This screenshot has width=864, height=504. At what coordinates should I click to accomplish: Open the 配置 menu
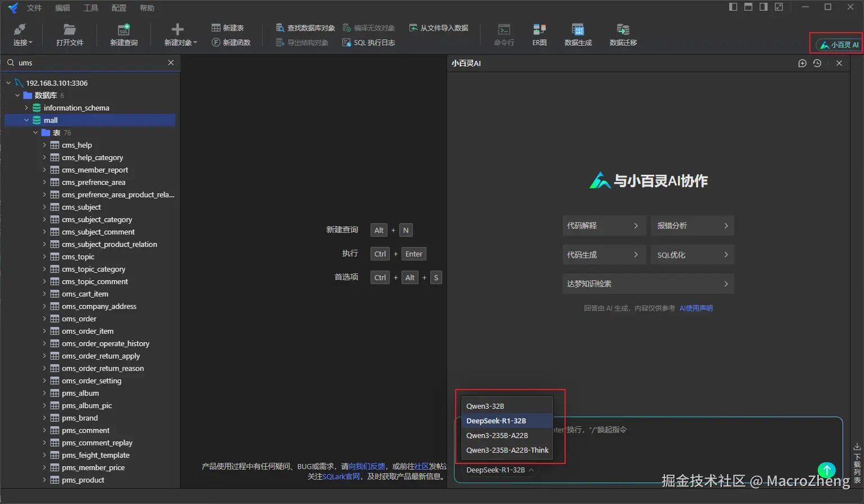click(119, 8)
